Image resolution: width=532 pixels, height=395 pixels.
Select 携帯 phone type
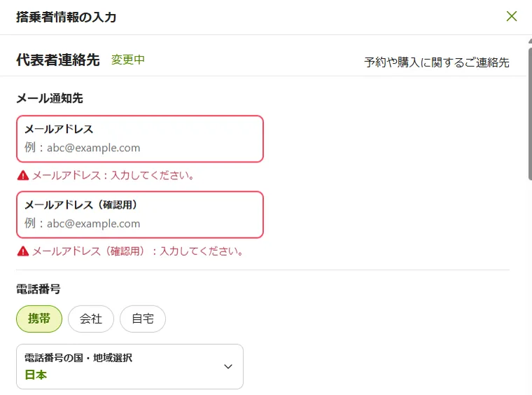pos(39,319)
